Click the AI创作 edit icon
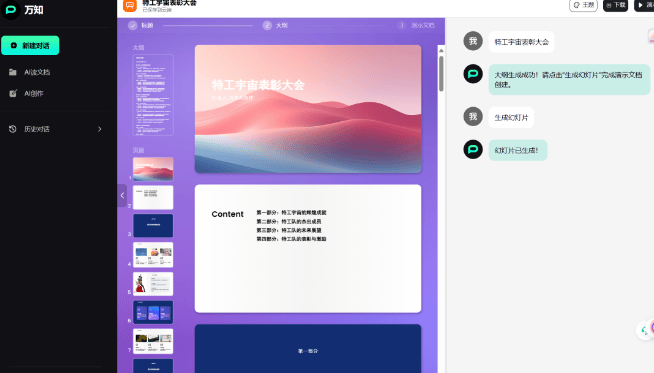 coord(13,93)
